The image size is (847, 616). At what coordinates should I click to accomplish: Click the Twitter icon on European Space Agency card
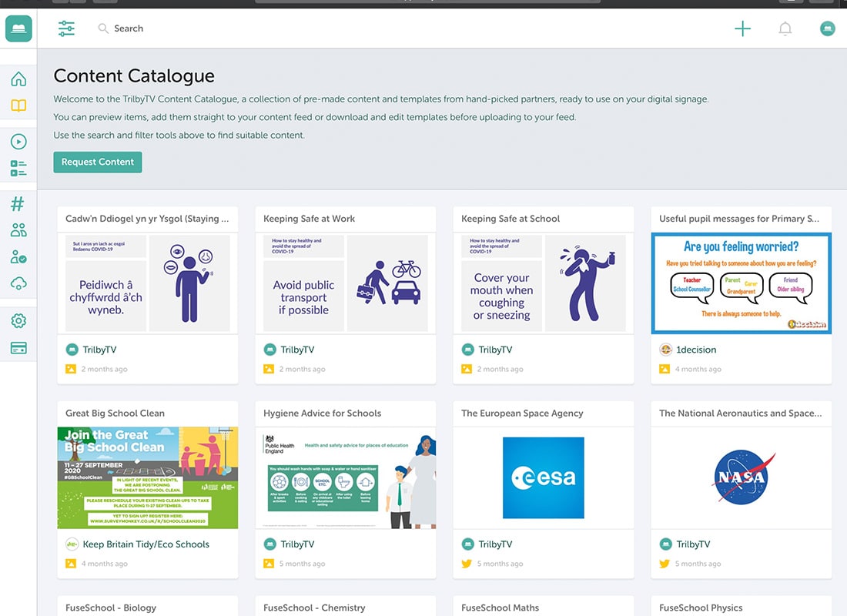(x=467, y=564)
